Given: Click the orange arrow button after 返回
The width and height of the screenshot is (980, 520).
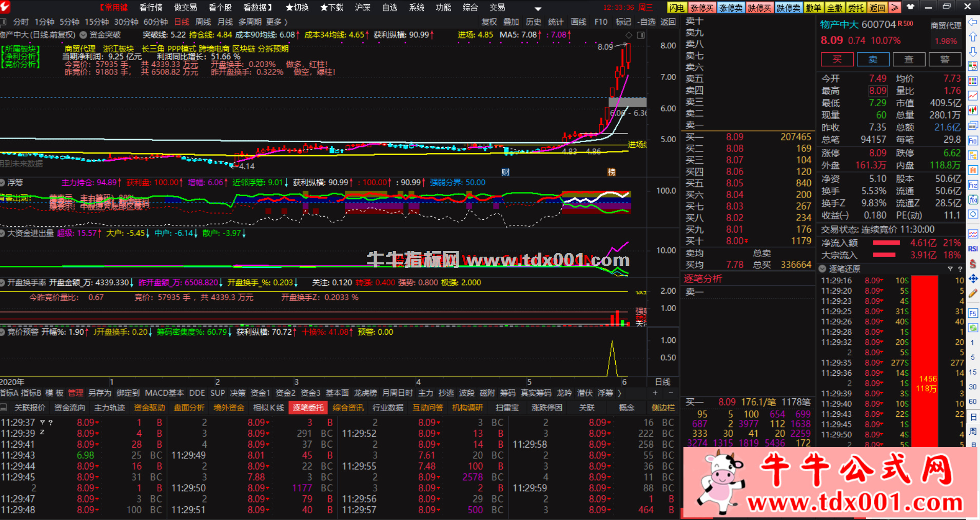Looking at the screenshot, I should pyautogui.click(x=894, y=8).
